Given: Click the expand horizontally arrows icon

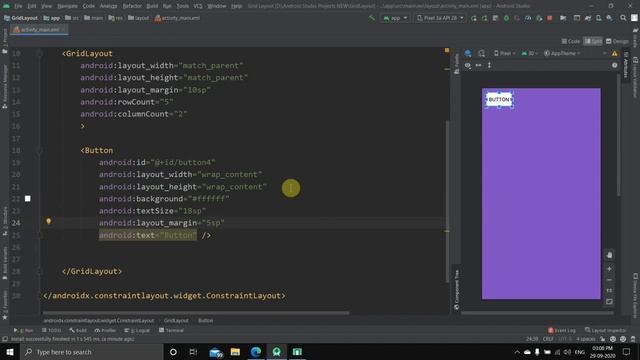Looking at the screenshot, I should tap(478, 65).
